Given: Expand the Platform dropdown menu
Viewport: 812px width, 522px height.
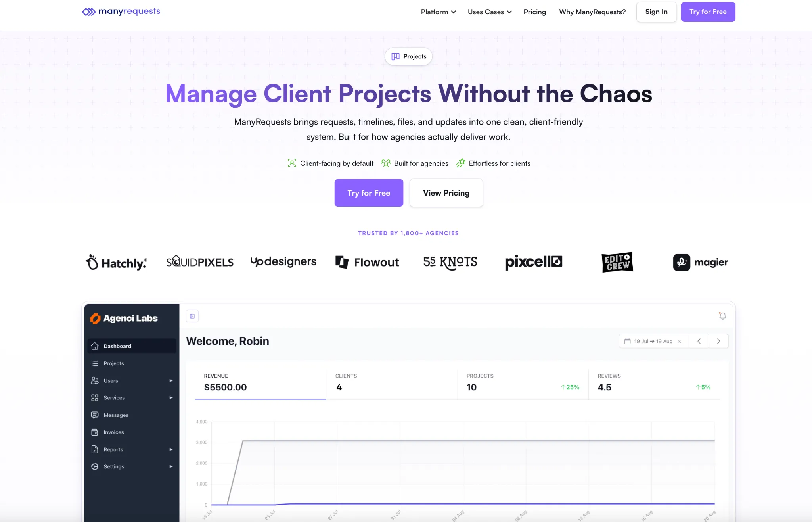Looking at the screenshot, I should [438, 12].
